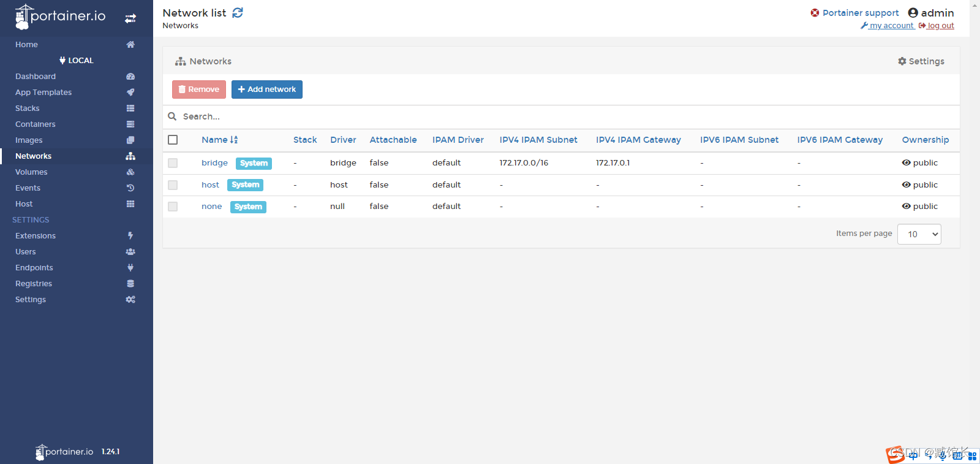
Task: Click the Dashboard gauge icon
Action: [130, 77]
